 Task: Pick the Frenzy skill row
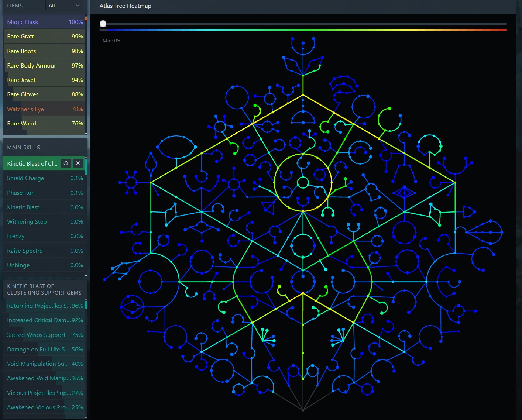(x=44, y=236)
